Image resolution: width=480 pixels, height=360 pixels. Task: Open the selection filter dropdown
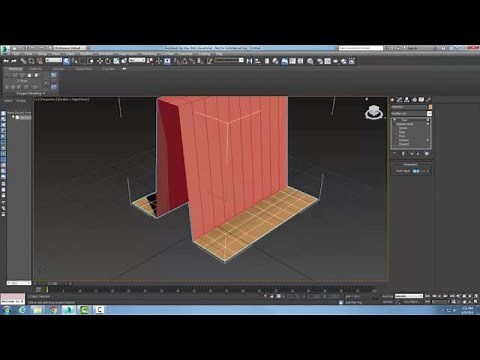[54, 60]
